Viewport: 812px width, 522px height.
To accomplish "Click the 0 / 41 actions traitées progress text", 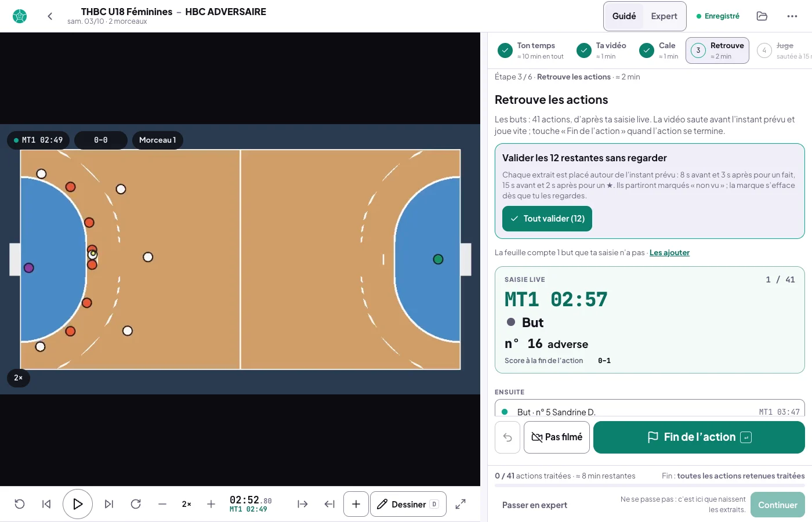I will (565, 476).
